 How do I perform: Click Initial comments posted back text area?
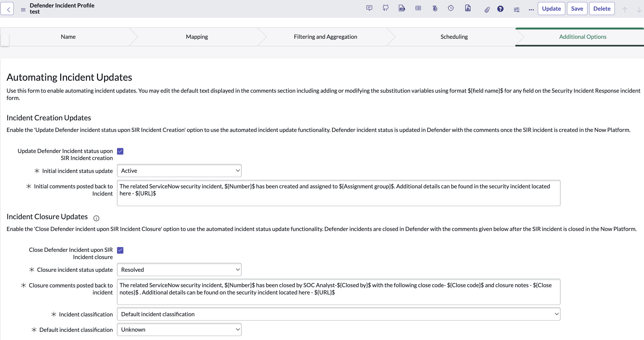click(x=338, y=193)
